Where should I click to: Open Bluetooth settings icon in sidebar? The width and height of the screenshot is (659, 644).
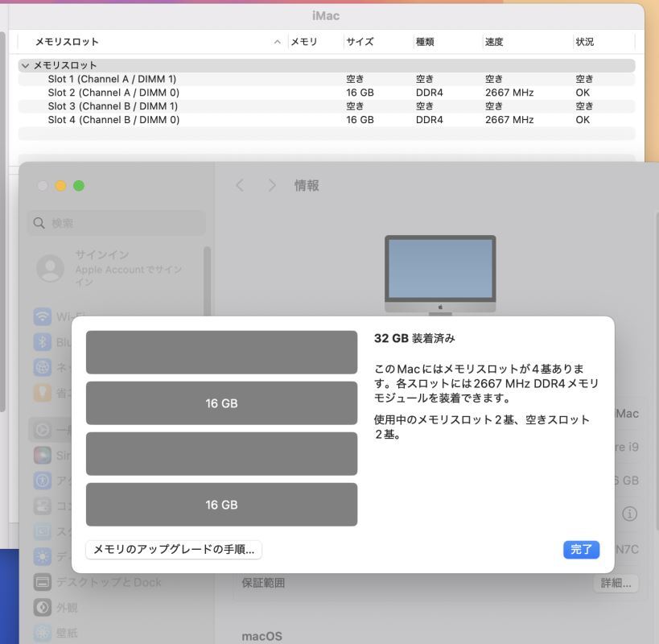pyautogui.click(x=43, y=342)
